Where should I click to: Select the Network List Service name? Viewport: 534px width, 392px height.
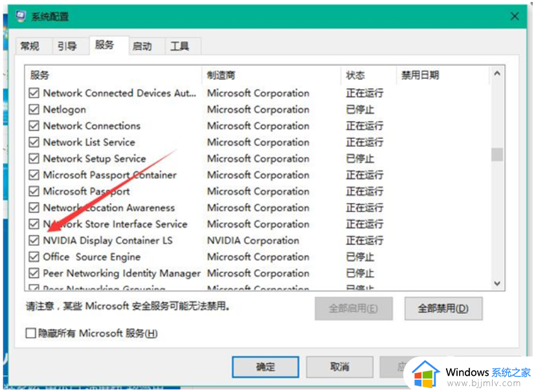coord(89,142)
